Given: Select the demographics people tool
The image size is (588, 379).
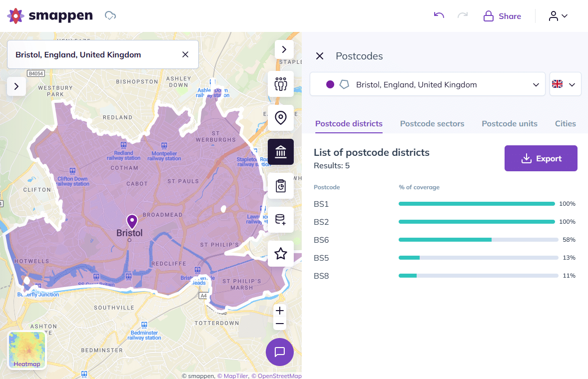Looking at the screenshot, I should click(x=281, y=84).
